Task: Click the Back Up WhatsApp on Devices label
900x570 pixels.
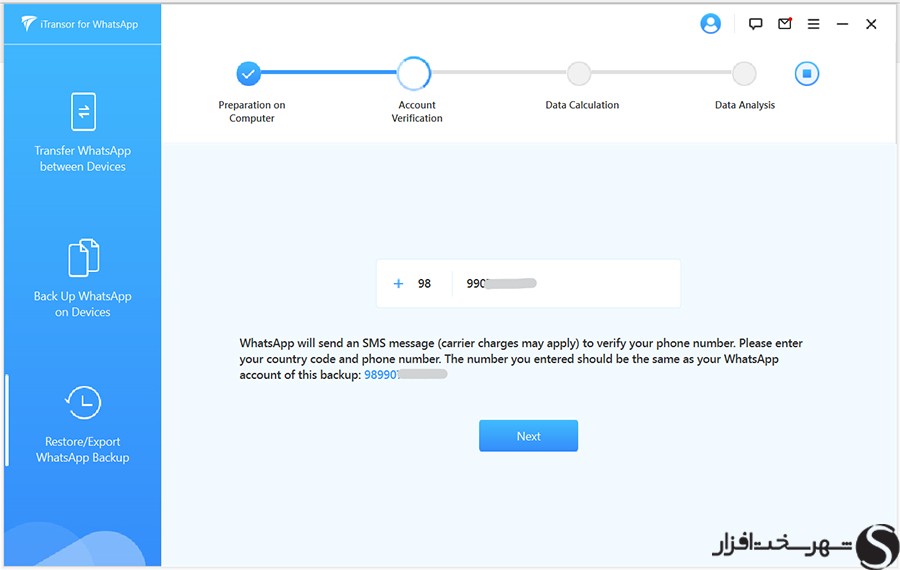Action: tap(83, 304)
